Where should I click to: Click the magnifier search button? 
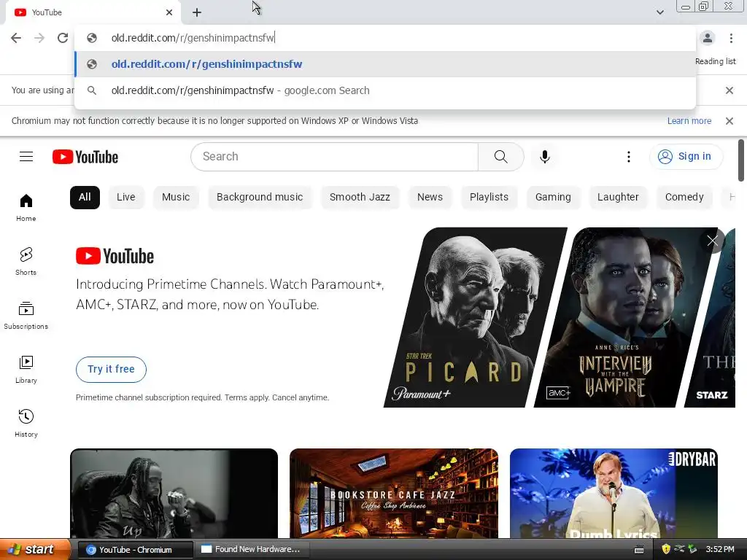click(500, 156)
